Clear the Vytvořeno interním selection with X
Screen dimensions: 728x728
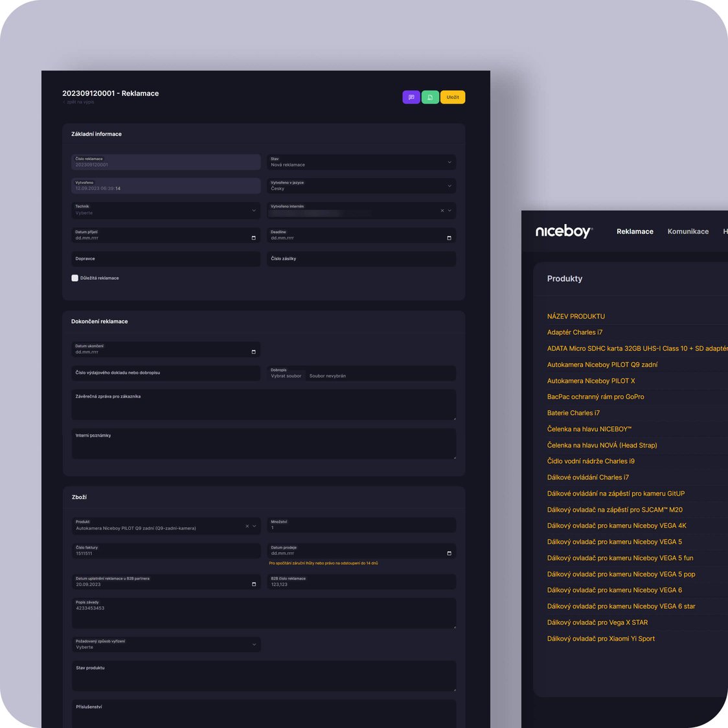(x=442, y=210)
